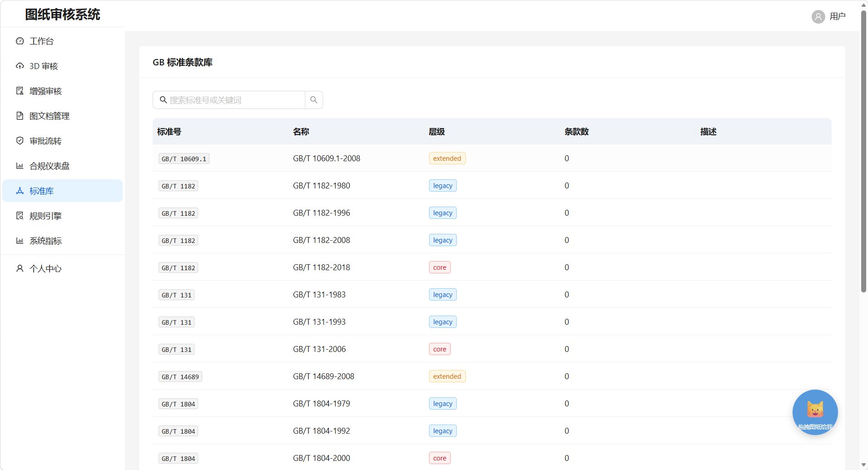The width and height of the screenshot is (868, 470).
Task: Select the GB/T 14689 code tag
Action: 180,377
